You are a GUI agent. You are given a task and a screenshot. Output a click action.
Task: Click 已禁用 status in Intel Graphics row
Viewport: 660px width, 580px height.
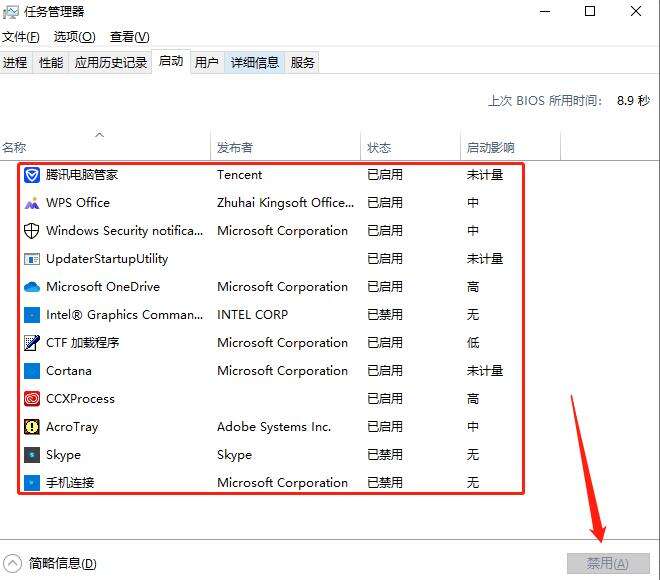tap(385, 315)
